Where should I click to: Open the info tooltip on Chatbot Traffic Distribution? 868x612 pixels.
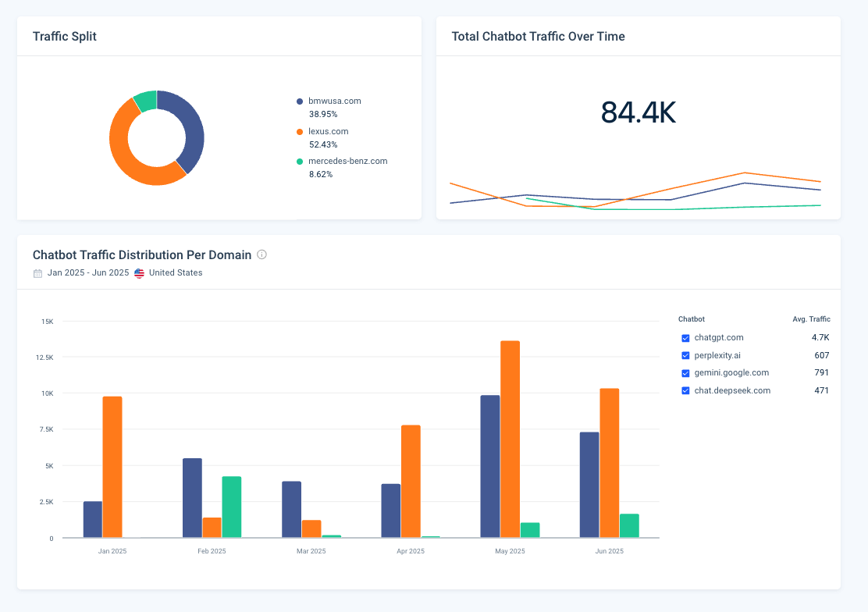[261, 254]
